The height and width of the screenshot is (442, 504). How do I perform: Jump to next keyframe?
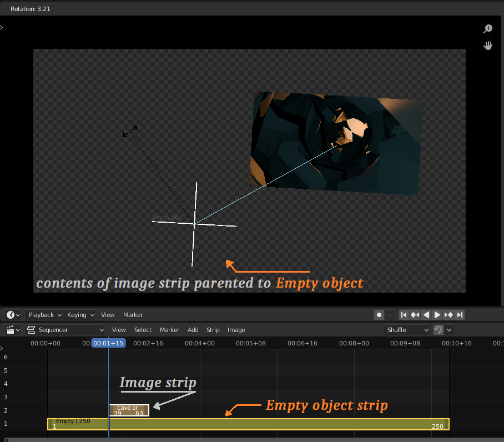point(448,315)
